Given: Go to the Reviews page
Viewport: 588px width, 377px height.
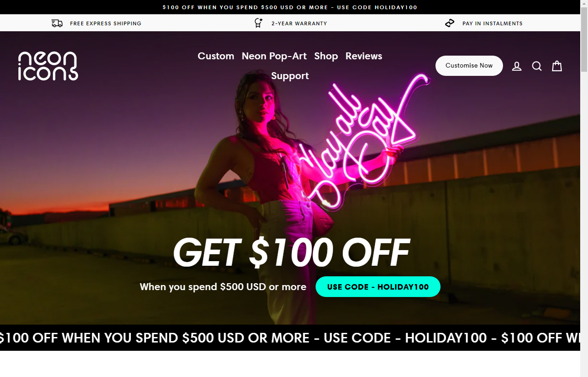Looking at the screenshot, I should click(x=364, y=56).
